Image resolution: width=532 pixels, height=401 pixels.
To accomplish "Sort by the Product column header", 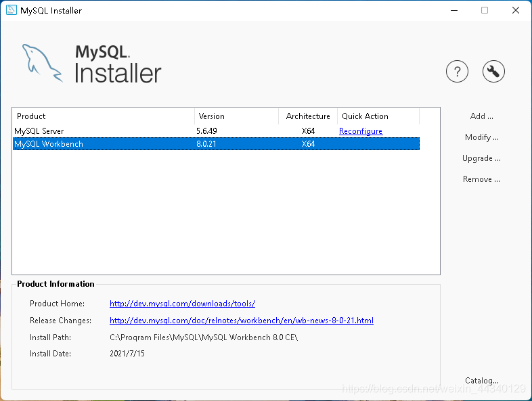I will [104, 116].
